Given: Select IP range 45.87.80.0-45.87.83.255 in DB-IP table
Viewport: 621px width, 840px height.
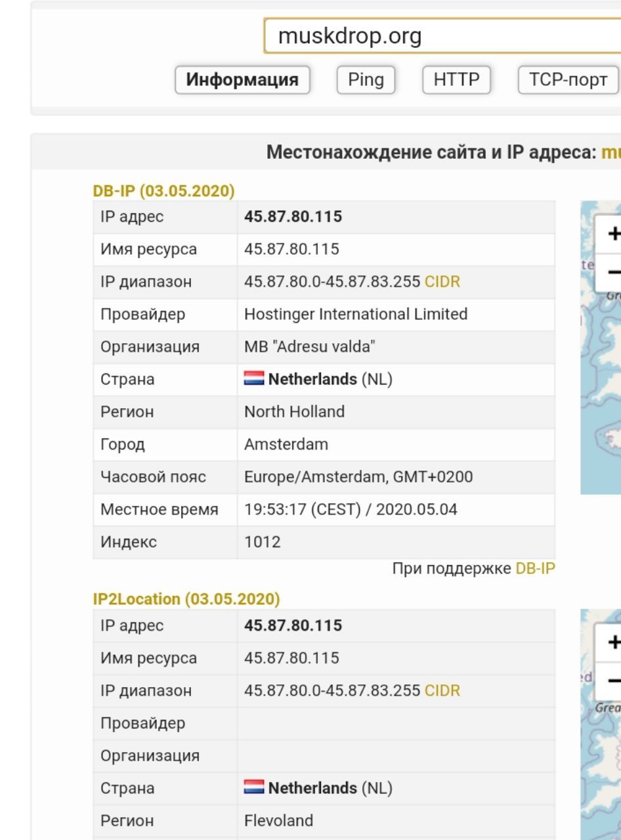Looking at the screenshot, I should (332, 282).
